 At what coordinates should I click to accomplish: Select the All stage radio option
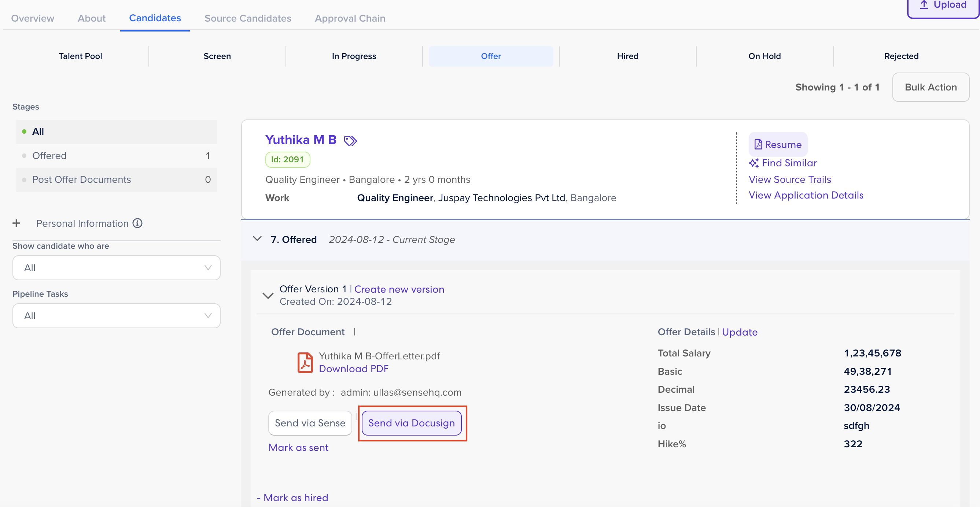(x=38, y=132)
